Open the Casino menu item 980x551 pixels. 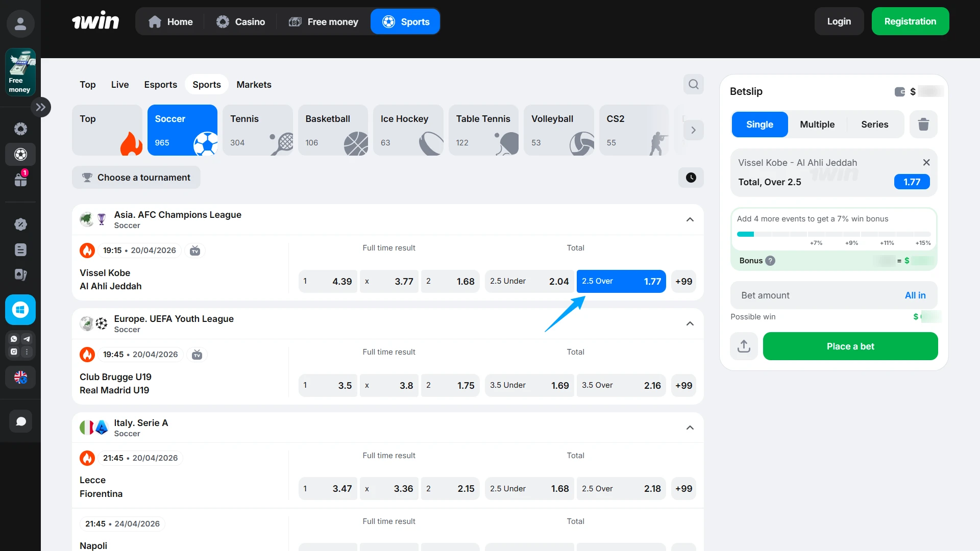pos(240,21)
